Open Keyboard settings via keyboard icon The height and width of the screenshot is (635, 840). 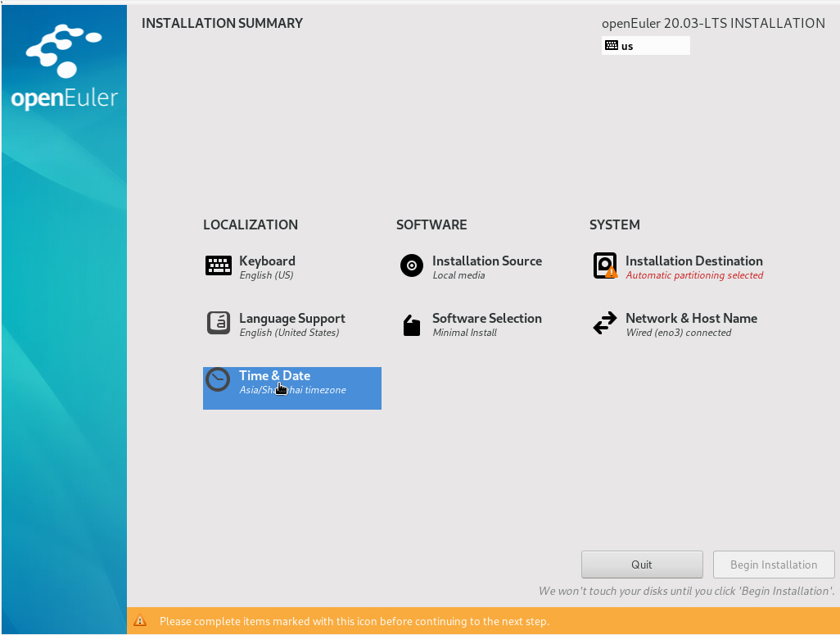[219, 265]
